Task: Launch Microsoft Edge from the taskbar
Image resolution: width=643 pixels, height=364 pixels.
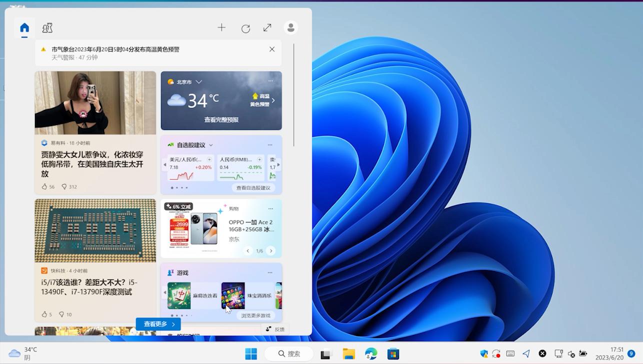Action: (x=370, y=353)
